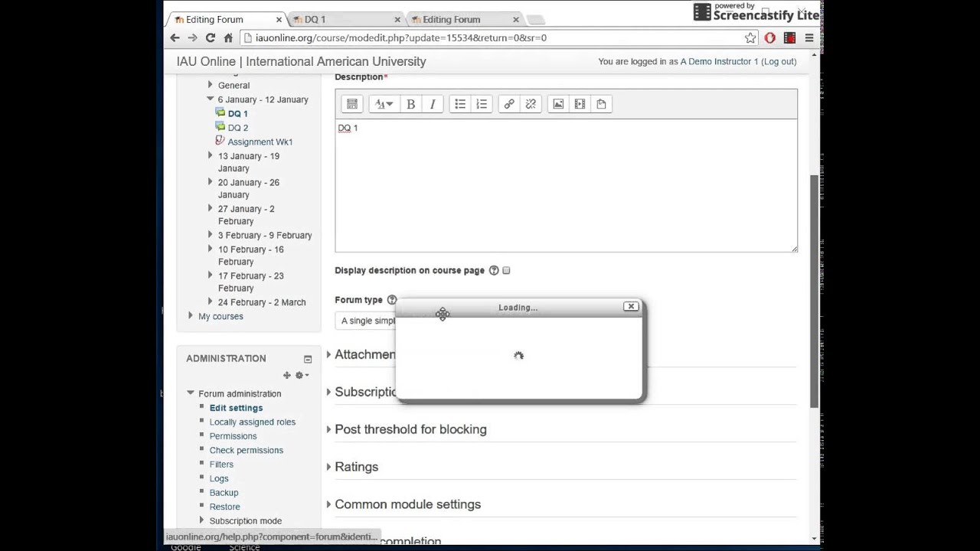This screenshot has width=980, height=551.
Task: Switch to the third tab, Editing Forum
Action: [463, 19]
